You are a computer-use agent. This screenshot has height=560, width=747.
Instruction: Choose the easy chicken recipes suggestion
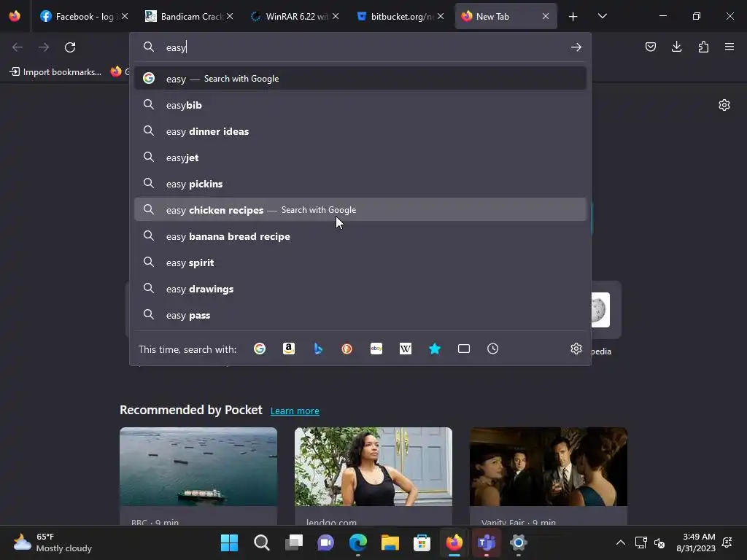[x=360, y=209]
